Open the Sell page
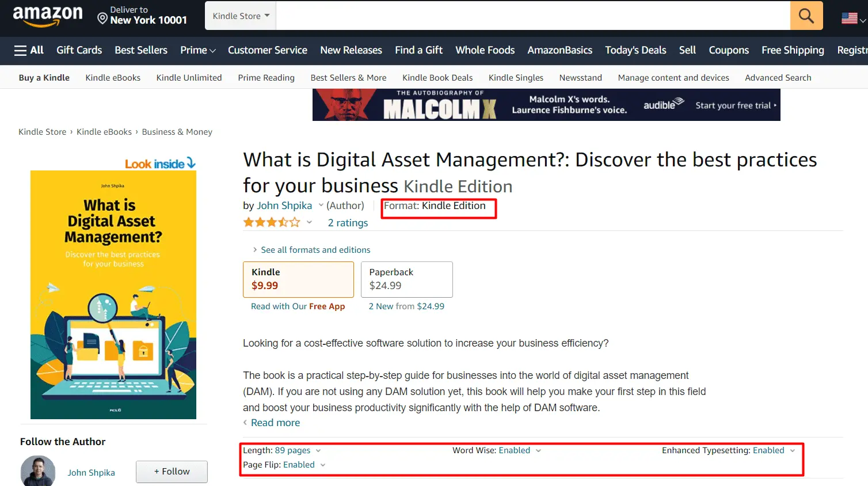This screenshot has width=868, height=486. tap(687, 50)
